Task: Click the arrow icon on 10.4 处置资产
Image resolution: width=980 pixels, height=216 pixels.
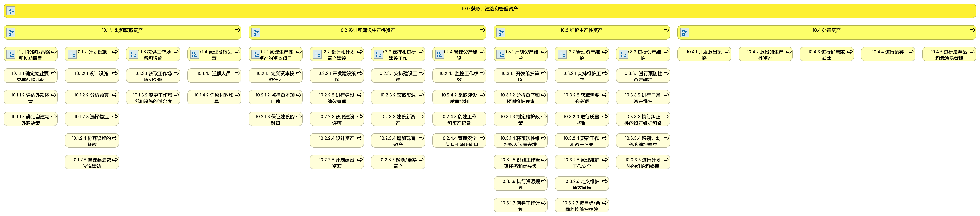Action: 972,30
